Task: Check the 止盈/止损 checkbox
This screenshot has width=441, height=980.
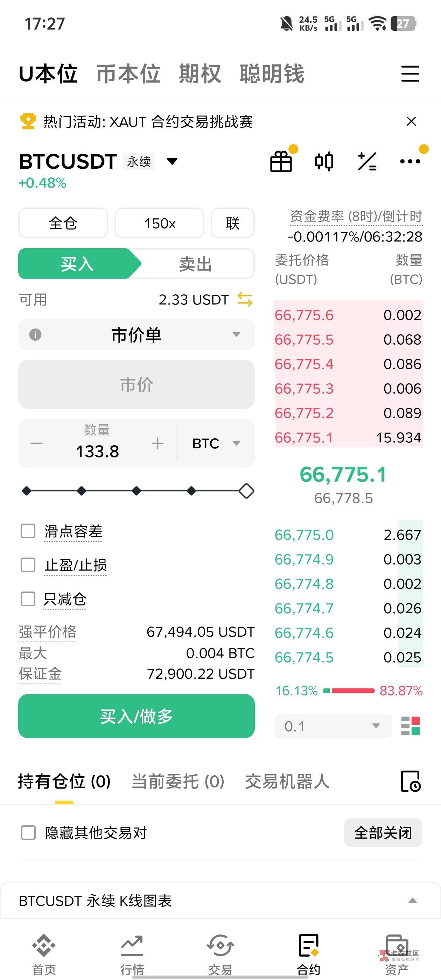Action: coord(28,565)
